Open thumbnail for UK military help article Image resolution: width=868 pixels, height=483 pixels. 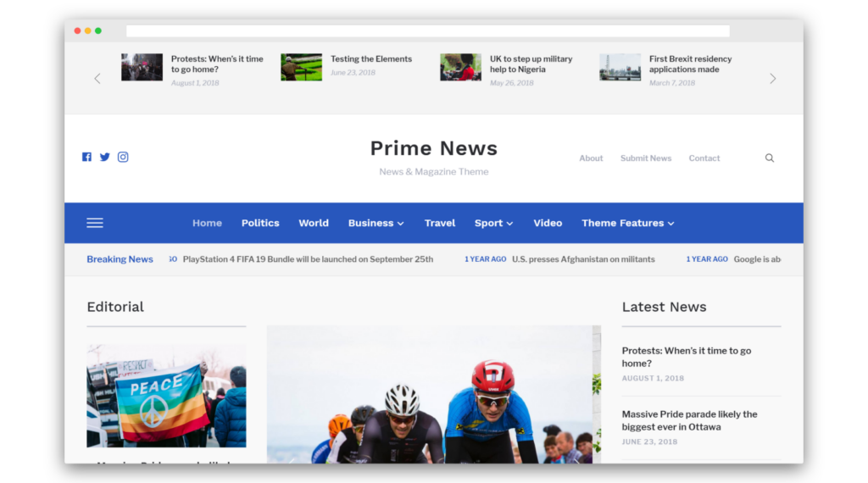460,67
